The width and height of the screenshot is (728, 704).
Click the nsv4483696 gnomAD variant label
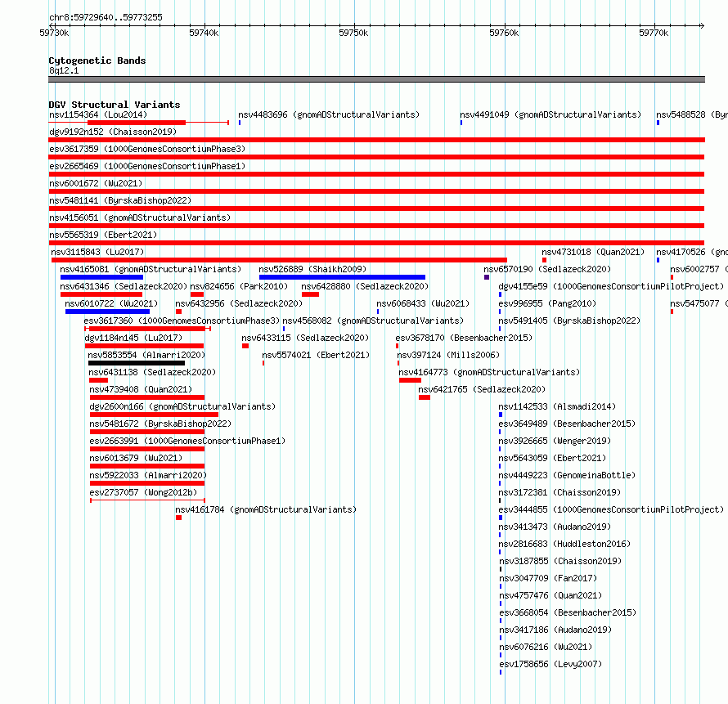[x=329, y=114]
